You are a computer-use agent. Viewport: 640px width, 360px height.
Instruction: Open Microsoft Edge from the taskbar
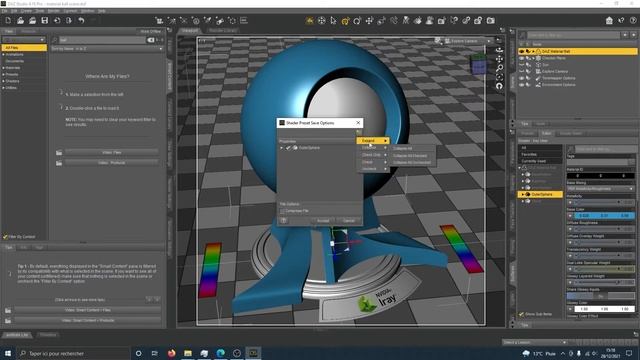(220, 353)
